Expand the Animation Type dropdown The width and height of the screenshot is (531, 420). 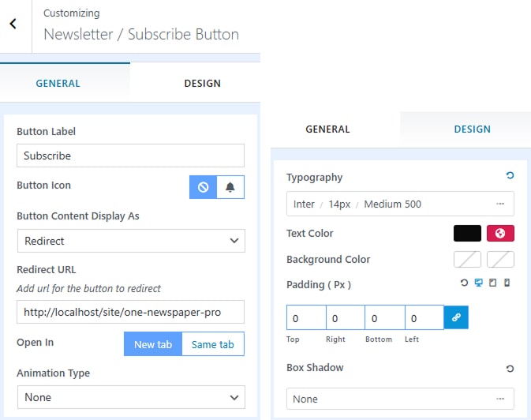tap(131, 397)
